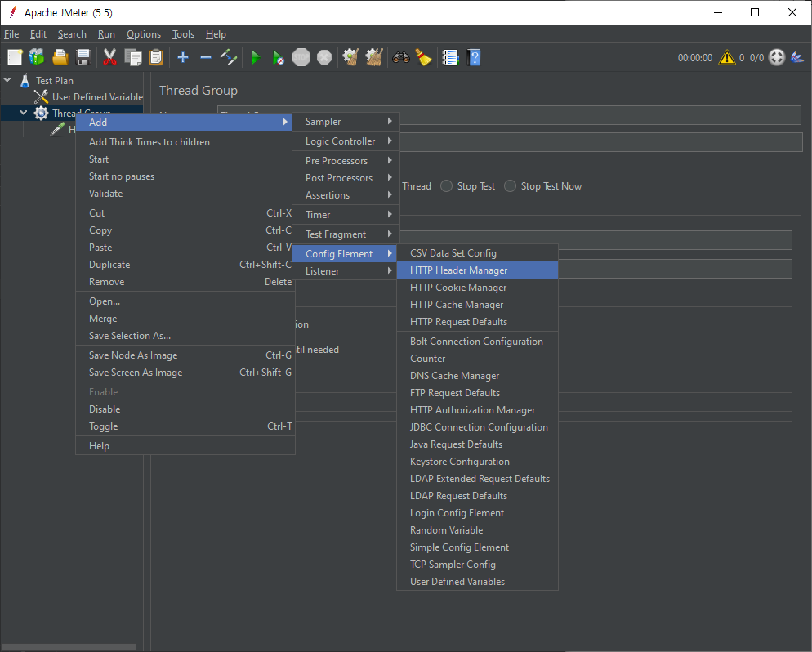Viewport: 812px width, 652px height.
Task: Click the Help question mark icon
Action: pyautogui.click(x=474, y=57)
